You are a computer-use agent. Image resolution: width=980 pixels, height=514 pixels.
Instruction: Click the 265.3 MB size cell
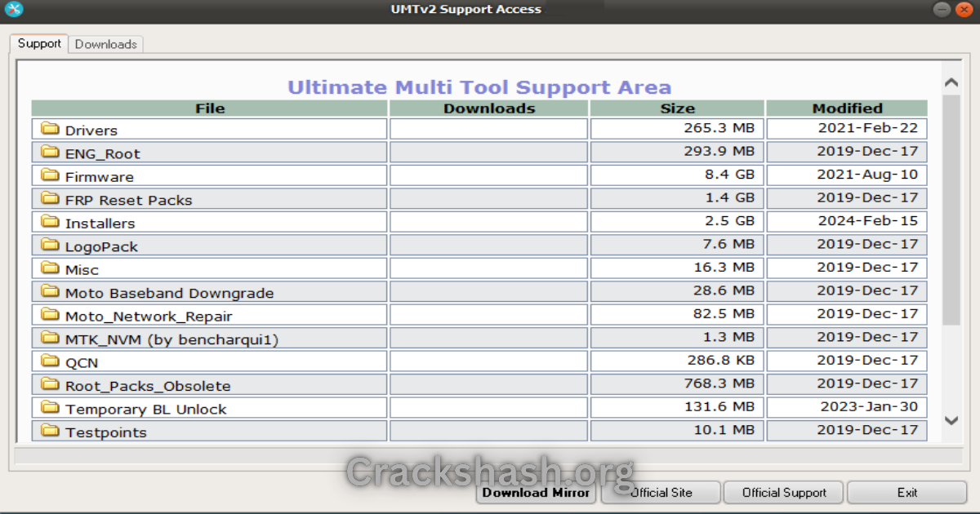(678, 128)
